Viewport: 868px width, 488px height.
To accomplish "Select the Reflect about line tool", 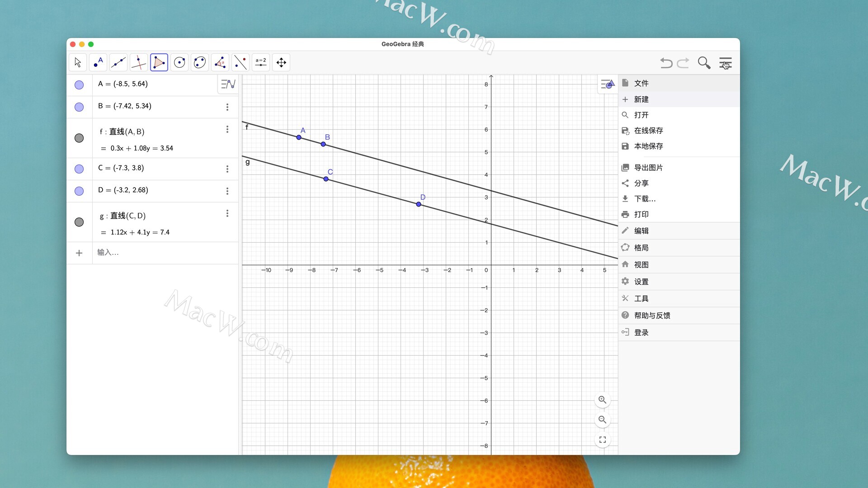I will pyautogui.click(x=241, y=62).
